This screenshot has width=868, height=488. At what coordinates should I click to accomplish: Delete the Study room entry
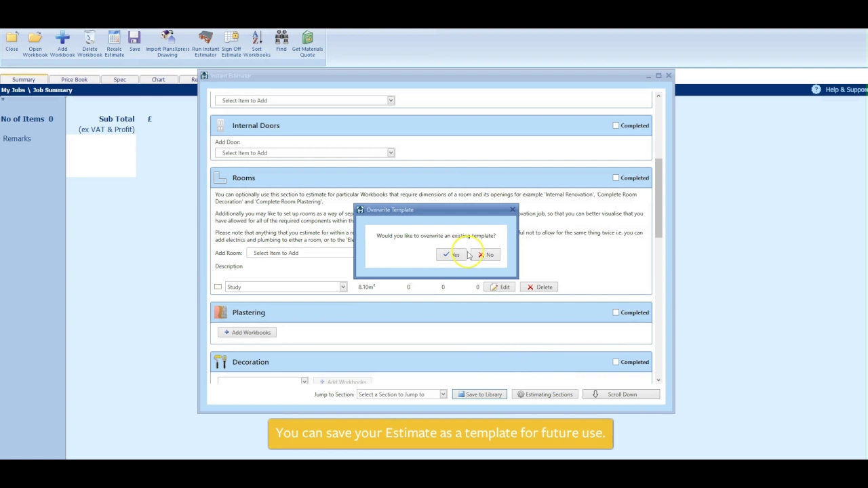(x=539, y=287)
